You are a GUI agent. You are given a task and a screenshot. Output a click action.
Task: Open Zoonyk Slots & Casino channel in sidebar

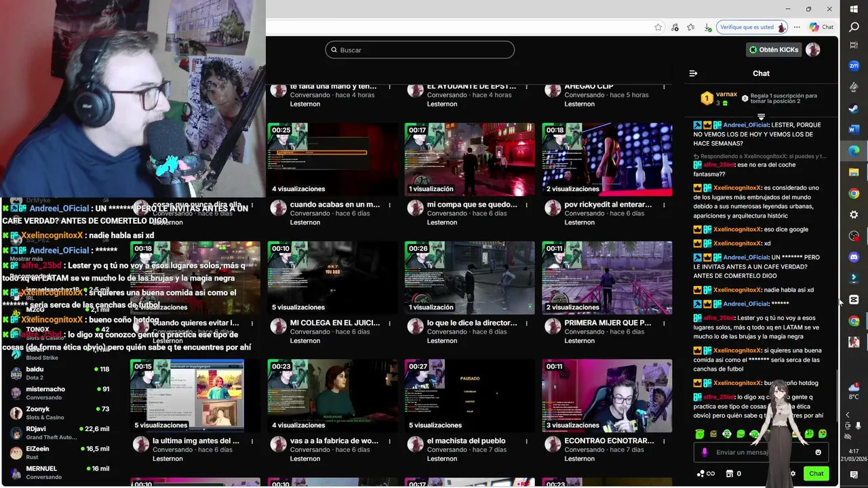pyautogui.click(x=60, y=413)
